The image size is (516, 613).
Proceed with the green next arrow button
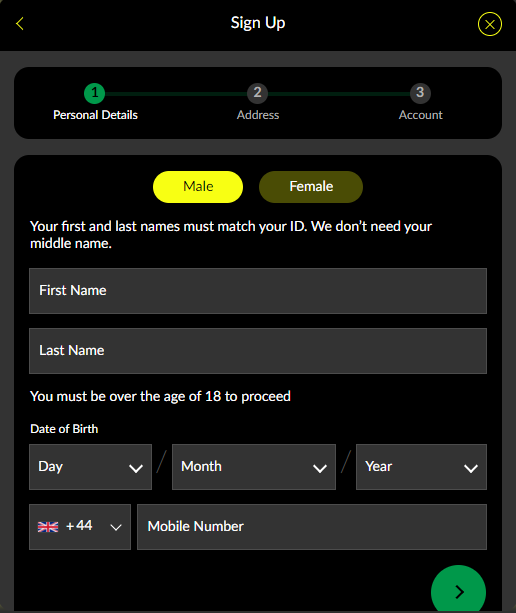click(458, 592)
